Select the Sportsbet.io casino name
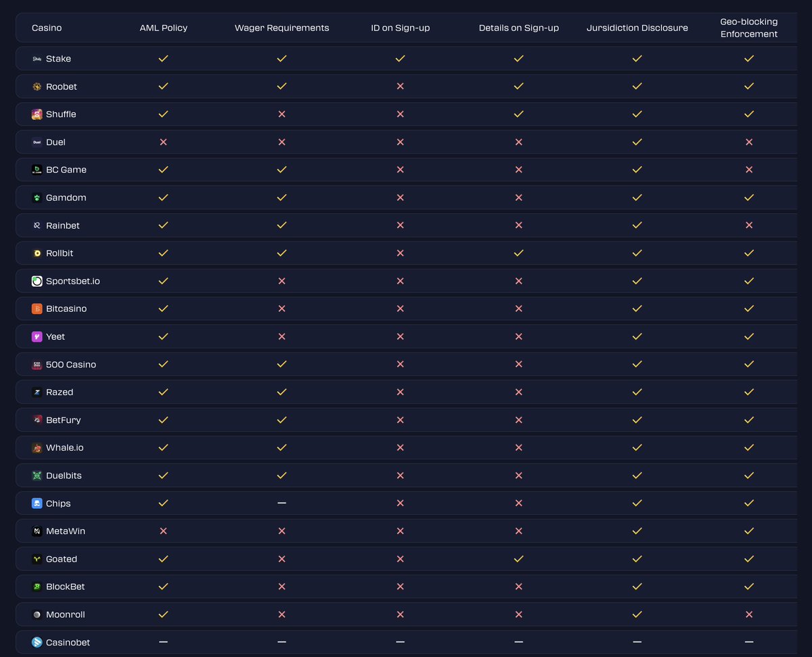The image size is (812, 657). click(73, 281)
